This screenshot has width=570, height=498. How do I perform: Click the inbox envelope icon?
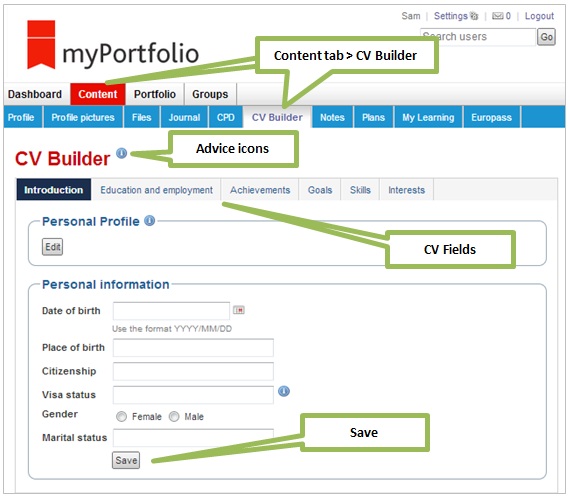click(497, 16)
